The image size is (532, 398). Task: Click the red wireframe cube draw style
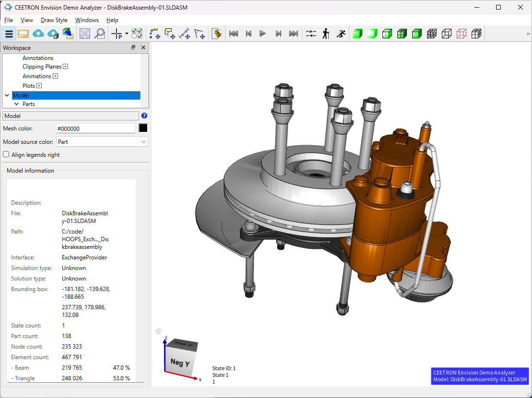(462, 34)
